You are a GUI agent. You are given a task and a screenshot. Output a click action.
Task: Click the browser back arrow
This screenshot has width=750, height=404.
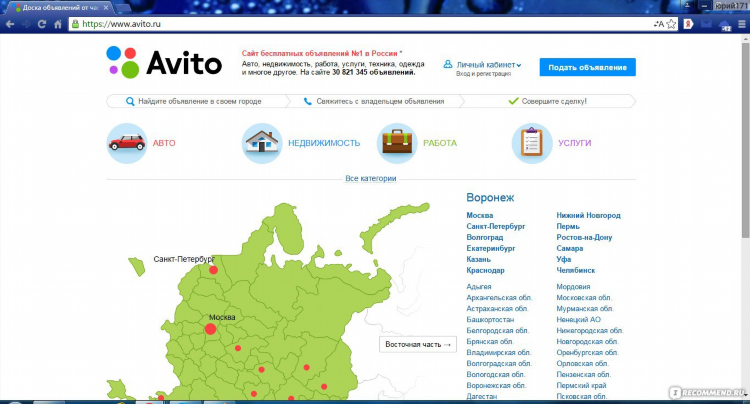[x=10, y=24]
